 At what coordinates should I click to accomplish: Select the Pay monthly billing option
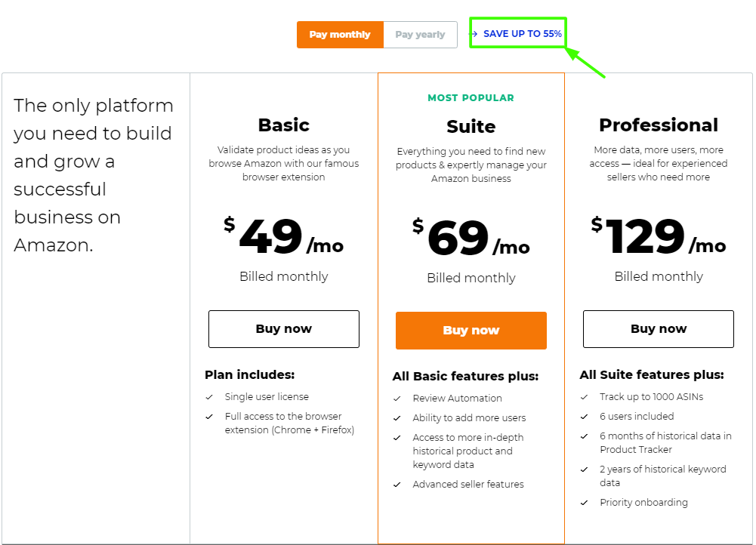(x=340, y=35)
